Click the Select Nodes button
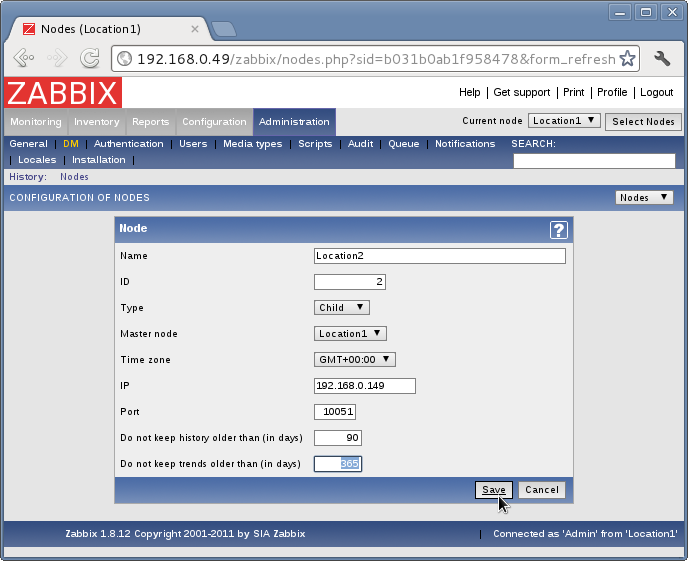The image size is (688, 561). pyautogui.click(x=643, y=121)
